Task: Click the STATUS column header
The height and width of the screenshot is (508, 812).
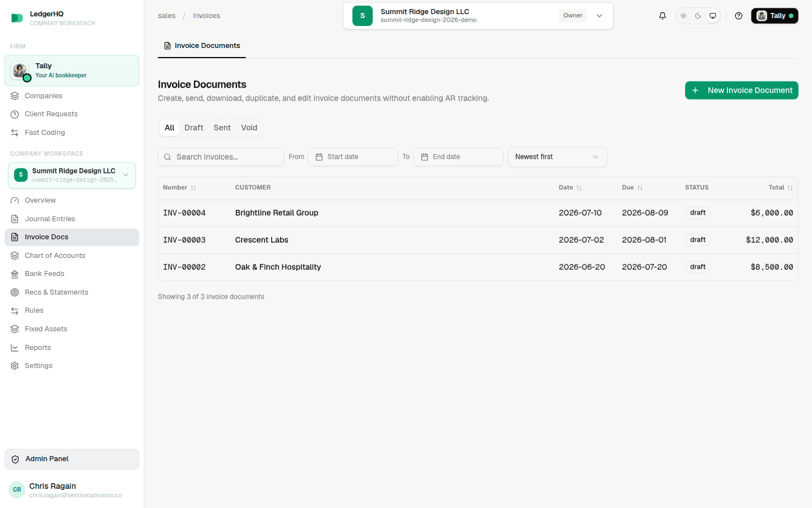Action: 697,187
